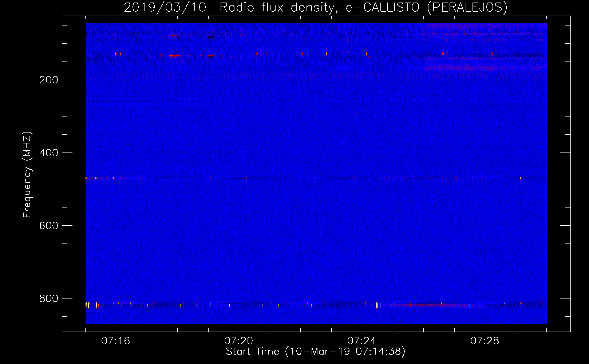Click the 400 frequency tick label
This screenshot has height=364, width=589.
(49, 153)
